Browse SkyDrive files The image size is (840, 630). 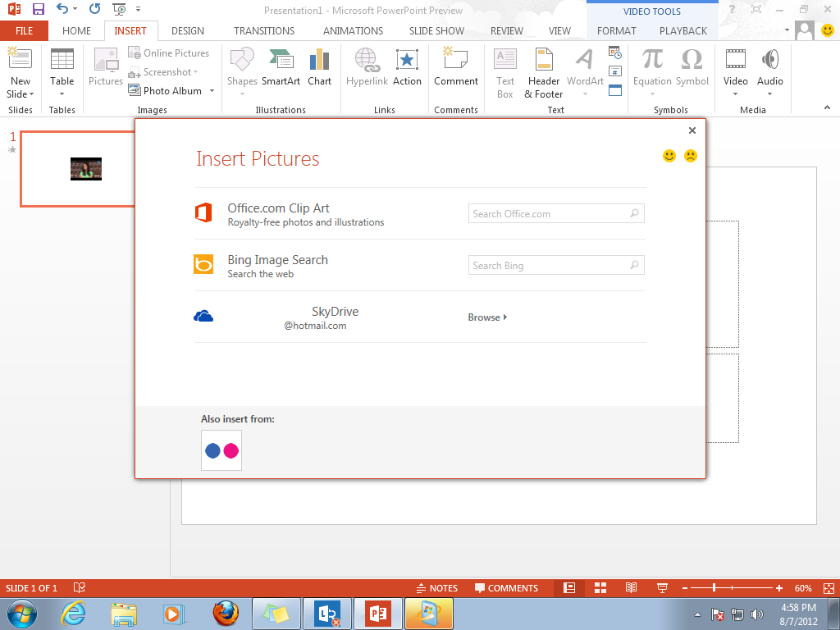point(487,317)
